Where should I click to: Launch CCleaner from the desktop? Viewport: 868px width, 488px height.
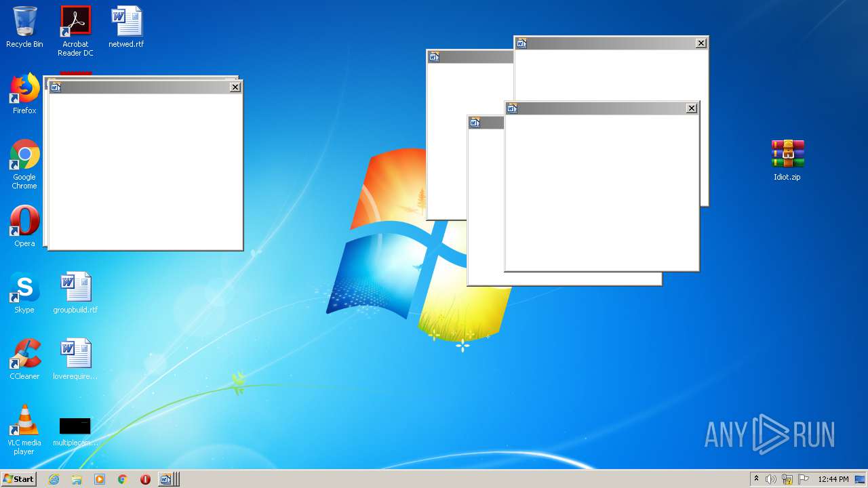pyautogui.click(x=24, y=359)
